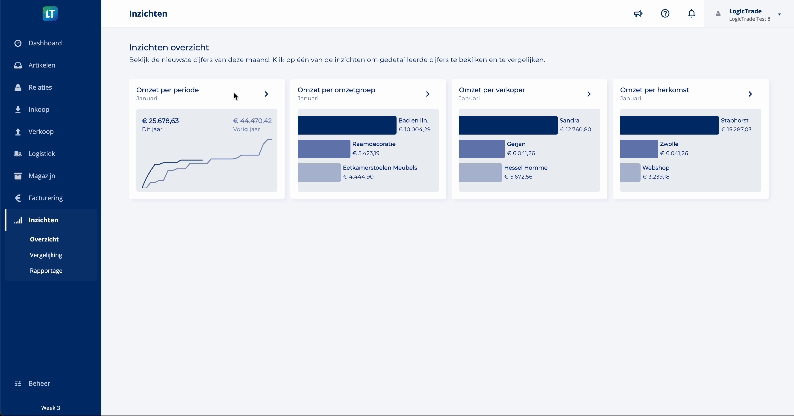Go to Vergelijking submenu item

pos(46,255)
